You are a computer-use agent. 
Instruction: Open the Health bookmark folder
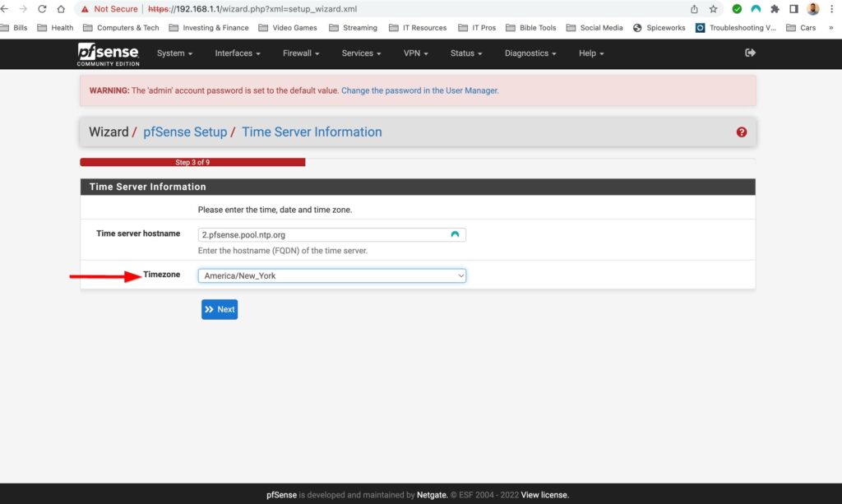click(55, 28)
